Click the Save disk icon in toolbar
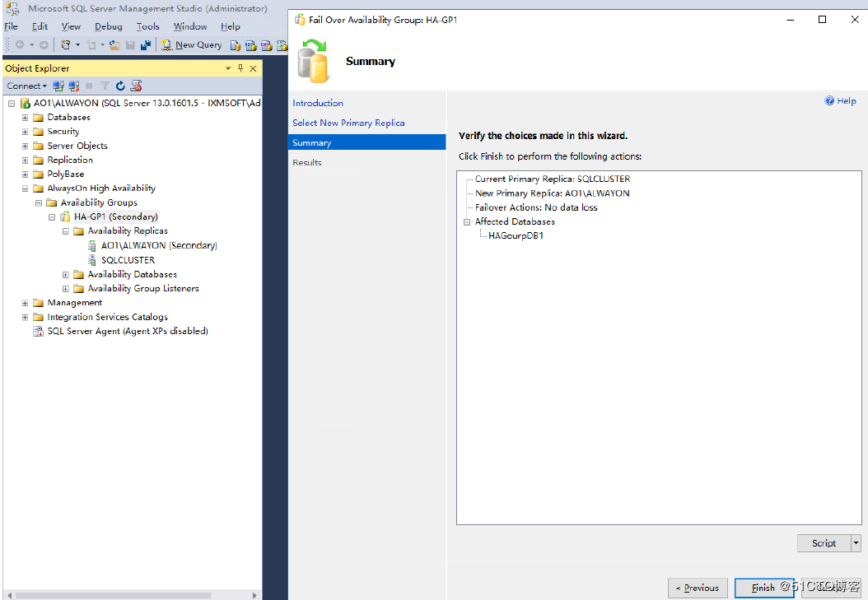Image resolution: width=868 pixels, height=600 pixels. click(x=131, y=44)
